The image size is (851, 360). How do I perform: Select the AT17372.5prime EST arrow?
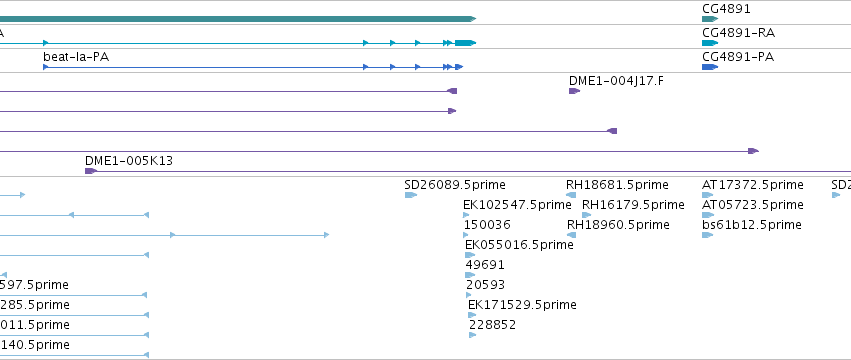coord(707,195)
